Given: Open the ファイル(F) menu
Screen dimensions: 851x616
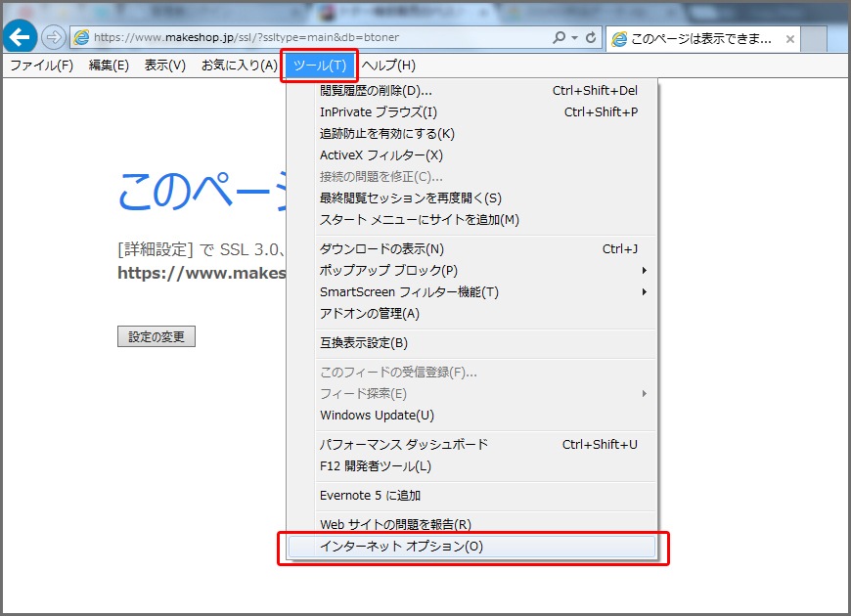Looking at the screenshot, I should [x=41, y=66].
